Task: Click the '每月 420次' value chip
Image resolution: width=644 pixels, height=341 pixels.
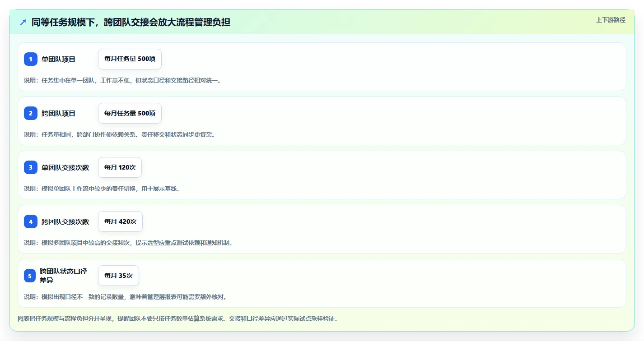Action: pos(120,221)
